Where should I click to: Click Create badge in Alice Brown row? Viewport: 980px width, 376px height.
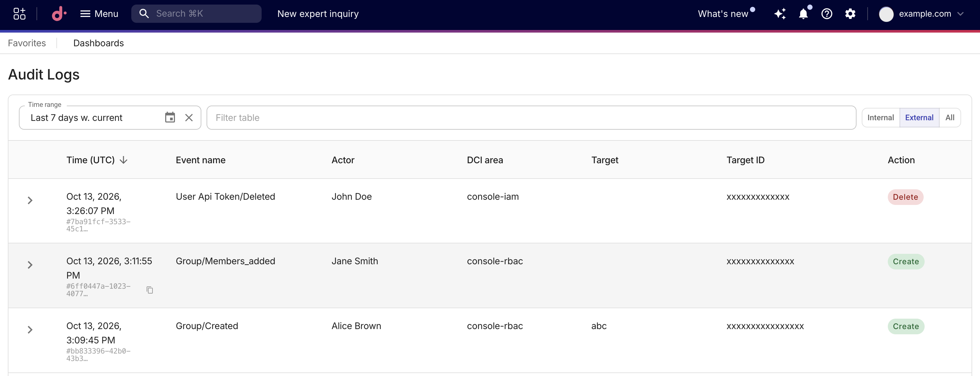point(906,326)
